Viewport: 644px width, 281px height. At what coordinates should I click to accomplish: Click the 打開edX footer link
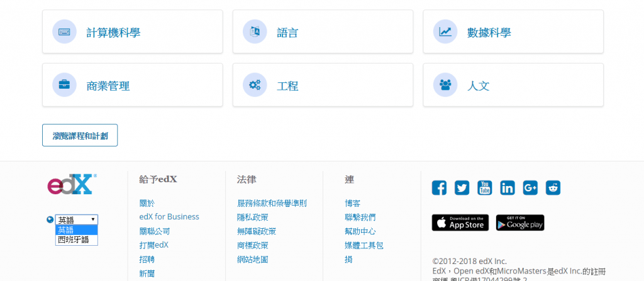[x=153, y=245]
